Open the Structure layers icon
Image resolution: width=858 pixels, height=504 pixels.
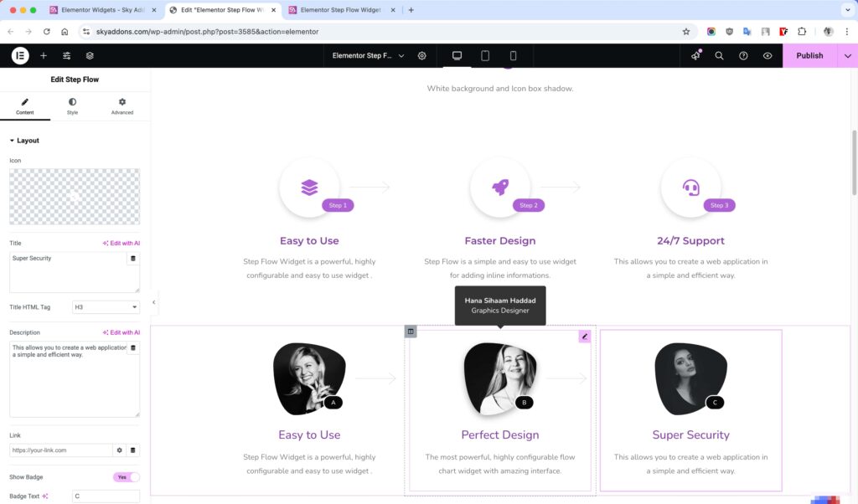pyautogui.click(x=90, y=56)
